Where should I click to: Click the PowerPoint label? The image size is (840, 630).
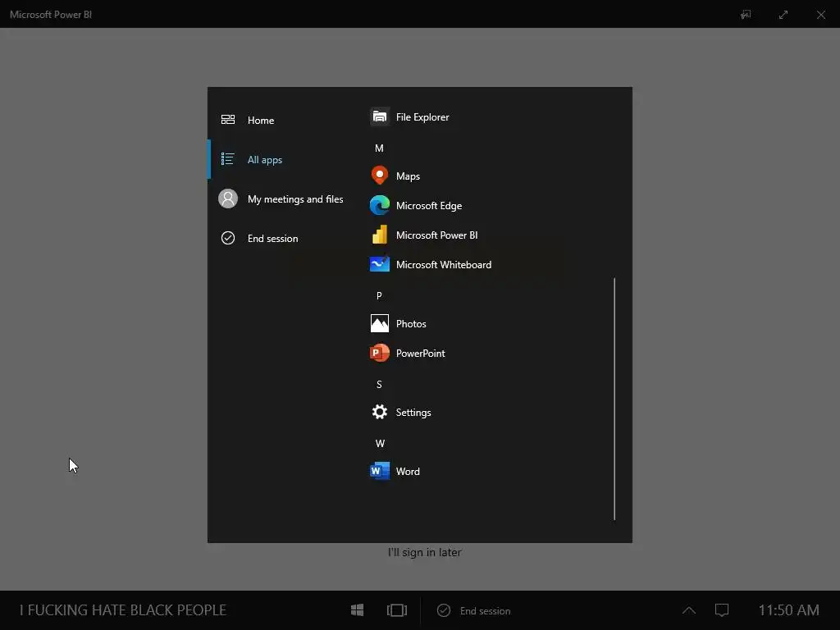pos(420,354)
